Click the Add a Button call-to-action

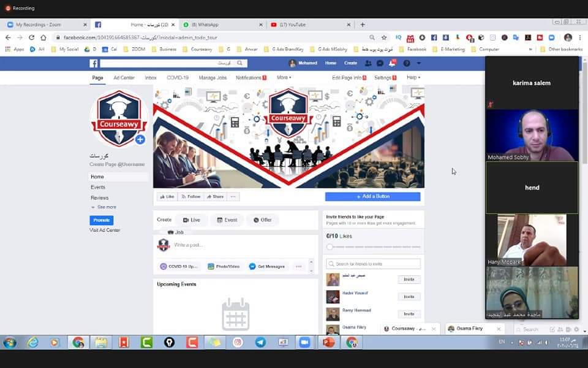[373, 197]
